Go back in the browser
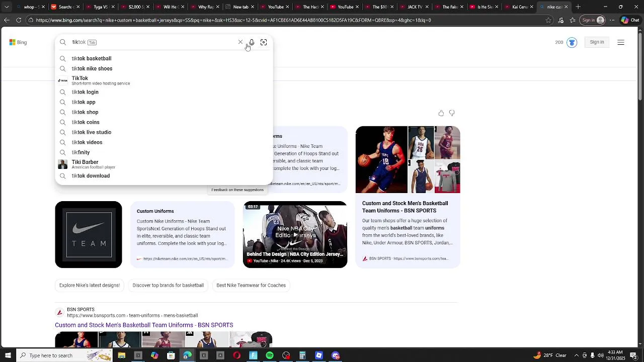This screenshot has height=362, width=644. [x=7, y=20]
